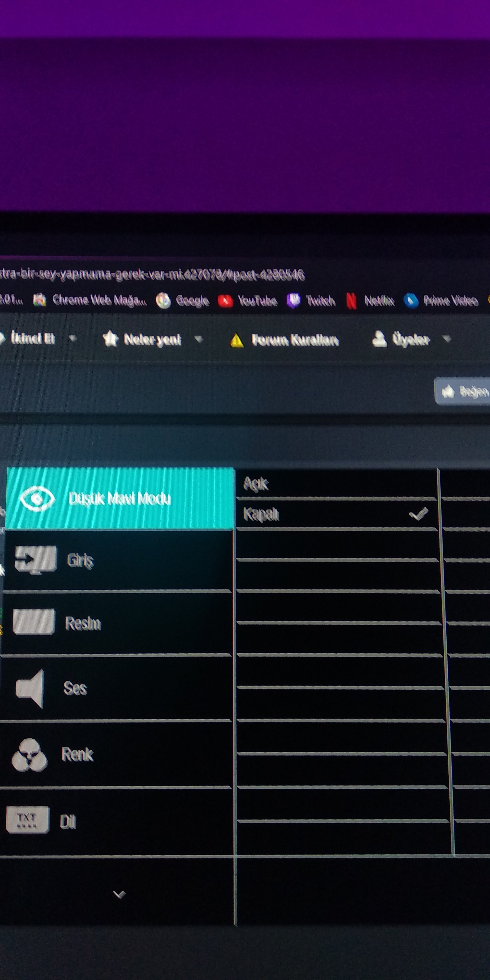
Task: Open the Twitch bookmark link
Action: pyautogui.click(x=311, y=301)
